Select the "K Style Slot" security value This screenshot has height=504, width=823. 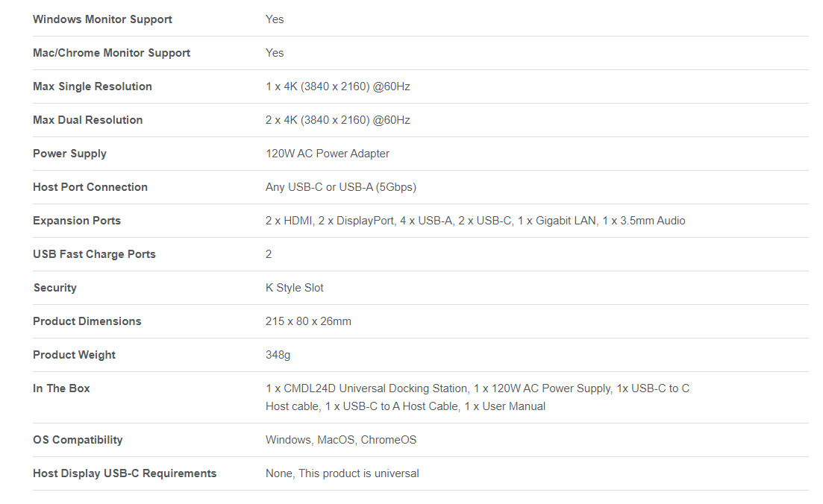click(x=294, y=288)
